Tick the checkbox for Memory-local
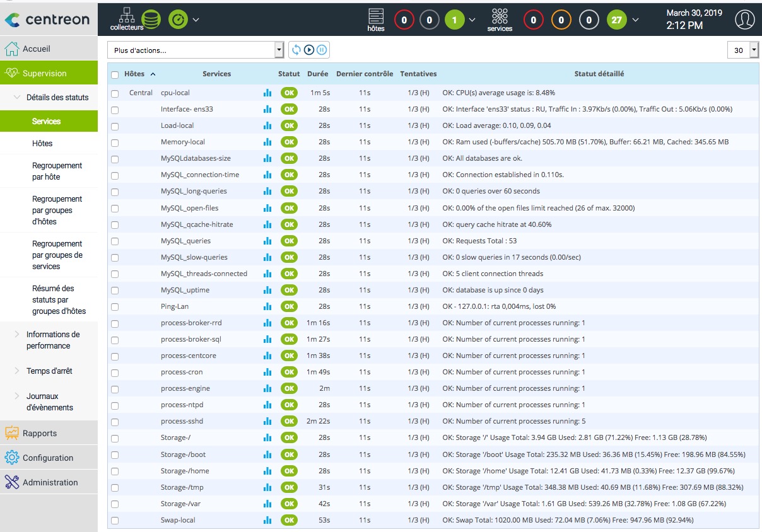Image resolution: width=762 pixels, height=532 pixels. tap(115, 142)
